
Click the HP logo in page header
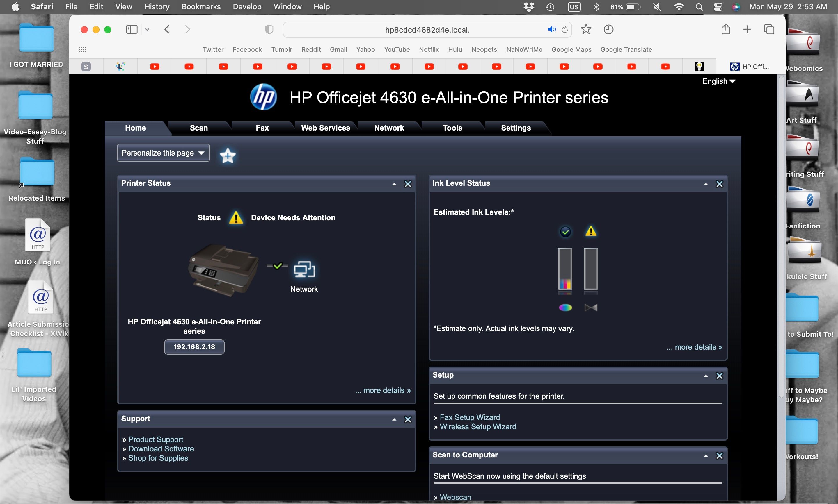pyautogui.click(x=263, y=97)
